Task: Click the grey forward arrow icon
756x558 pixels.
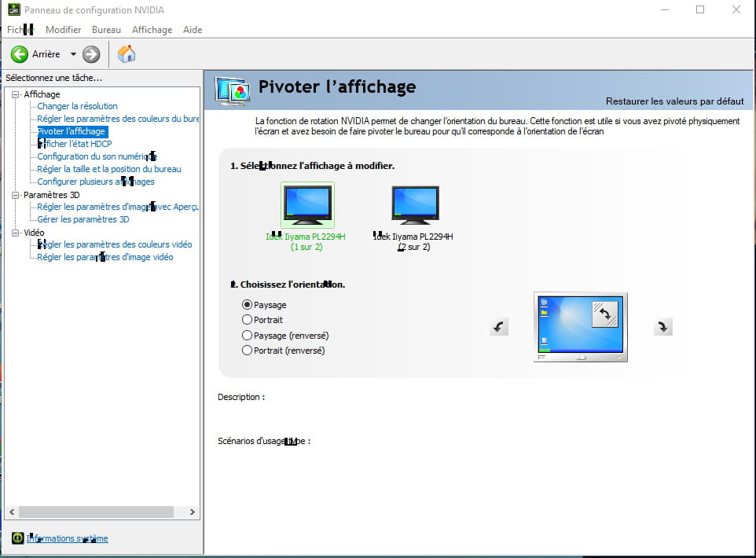Action: tap(91, 54)
